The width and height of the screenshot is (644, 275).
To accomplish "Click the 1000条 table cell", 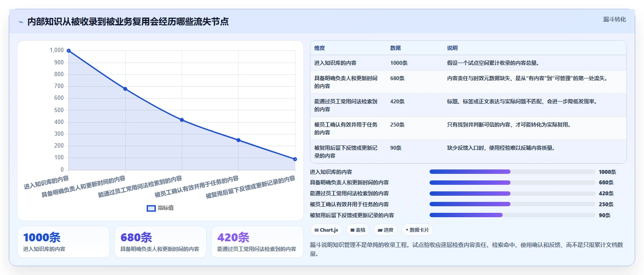I will 399,63.
